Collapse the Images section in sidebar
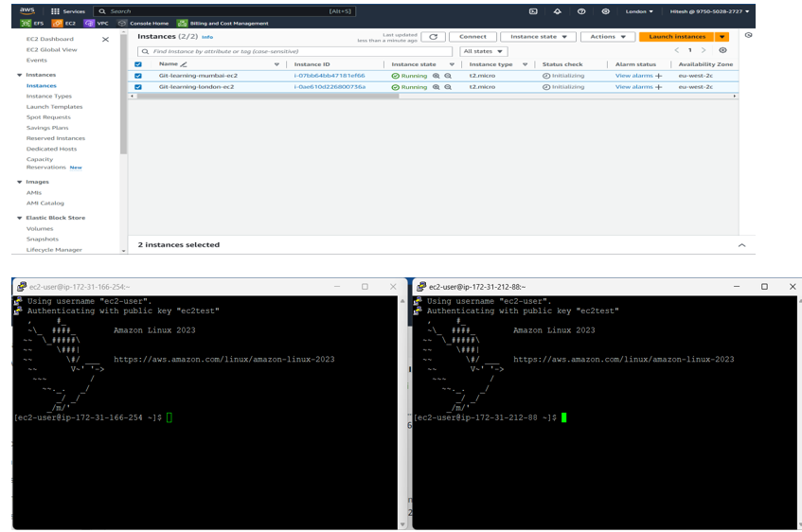Screen dimensions: 802x532 [20, 182]
